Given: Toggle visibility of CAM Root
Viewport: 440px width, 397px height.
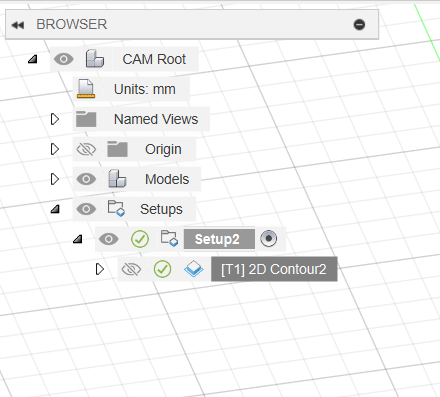Looking at the screenshot, I should tap(64, 59).
